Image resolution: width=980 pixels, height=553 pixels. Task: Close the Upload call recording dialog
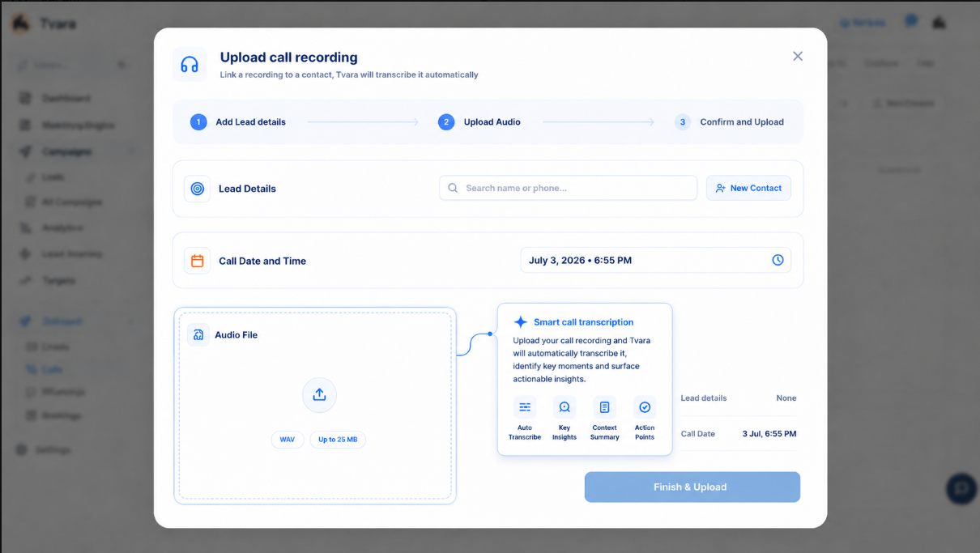(x=798, y=56)
